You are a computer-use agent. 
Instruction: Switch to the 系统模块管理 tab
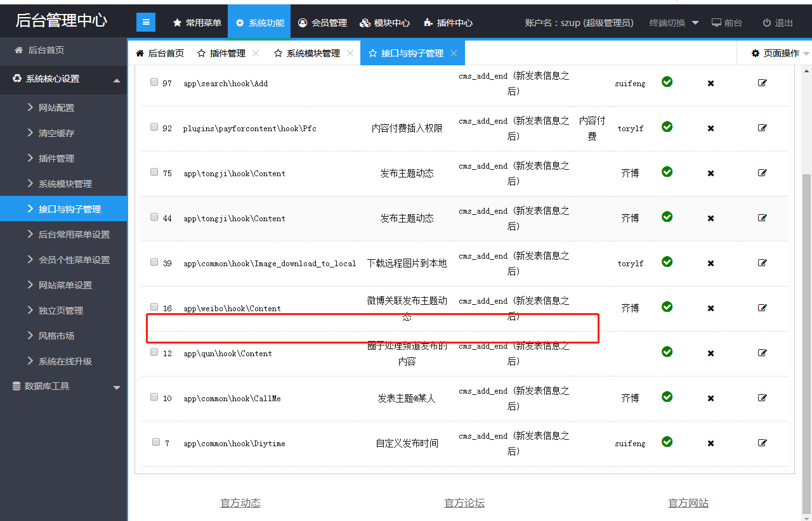point(313,53)
